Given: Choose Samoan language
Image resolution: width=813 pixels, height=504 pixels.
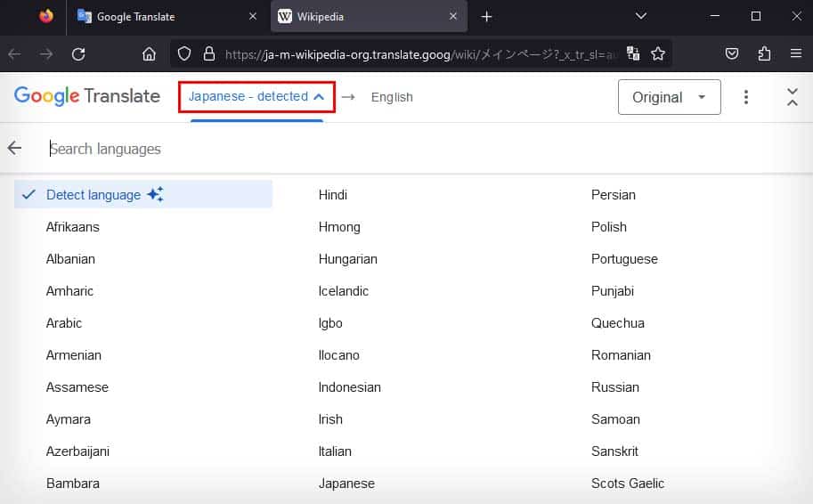Looking at the screenshot, I should (615, 419).
